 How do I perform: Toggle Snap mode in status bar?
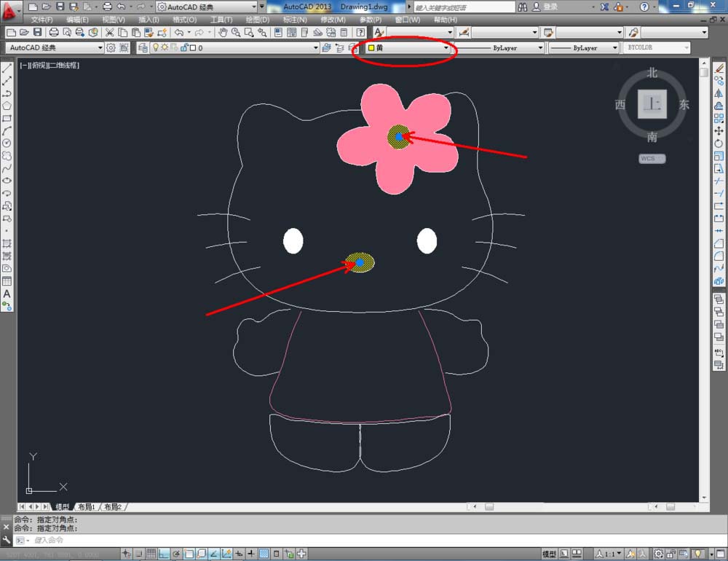(138, 554)
